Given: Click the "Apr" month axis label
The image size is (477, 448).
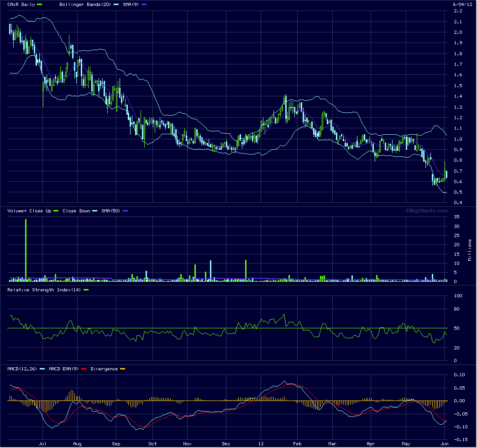Looking at the screenshot, I should [x=371, y=444].
